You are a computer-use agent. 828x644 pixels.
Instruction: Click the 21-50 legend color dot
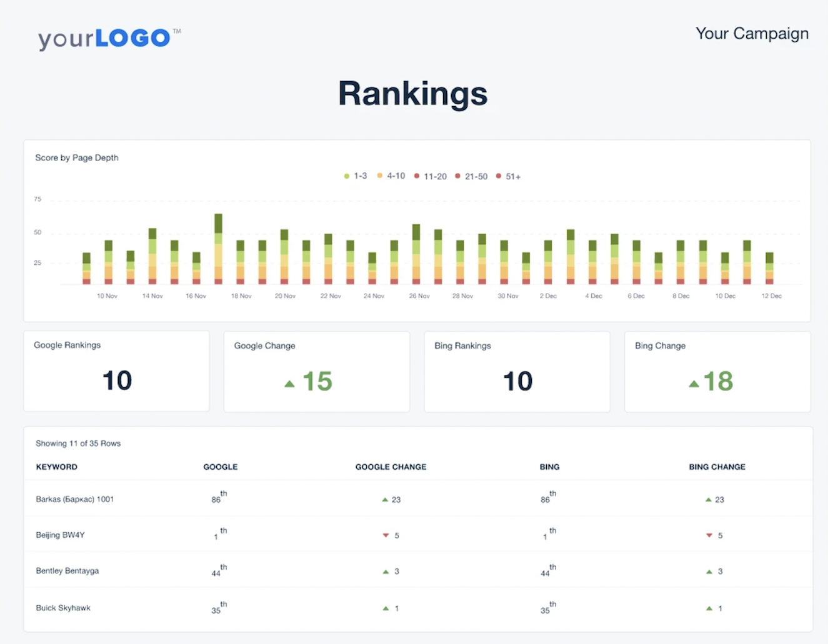click(x=457, y=176)
